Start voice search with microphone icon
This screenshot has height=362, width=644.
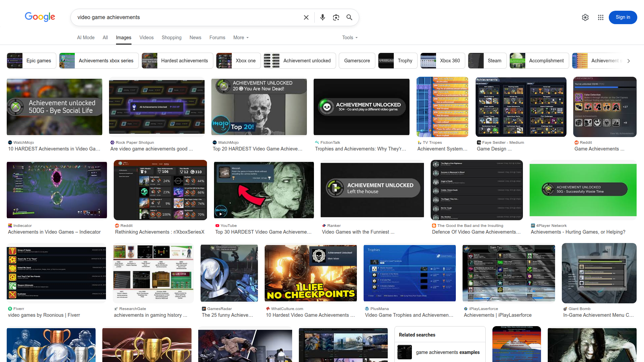(322, 17)
